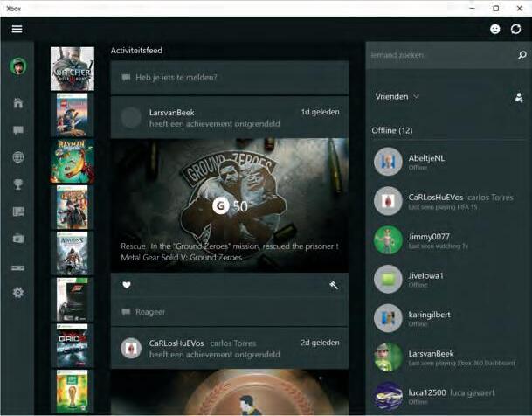This screenshot has width=532, height=416.
Task: Open karingilbert's avatar in friends list
Action: click(x=388, y=318)
